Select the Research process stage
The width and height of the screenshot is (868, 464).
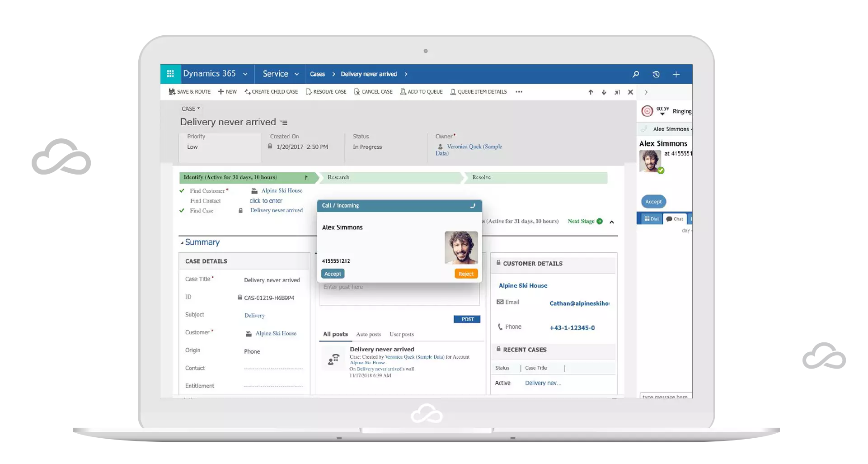(391, 177)
